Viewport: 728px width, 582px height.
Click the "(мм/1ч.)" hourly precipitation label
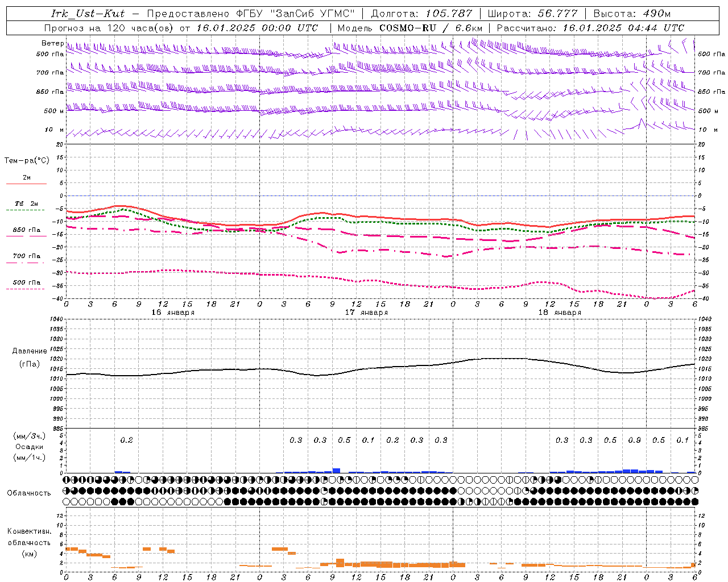29,458
